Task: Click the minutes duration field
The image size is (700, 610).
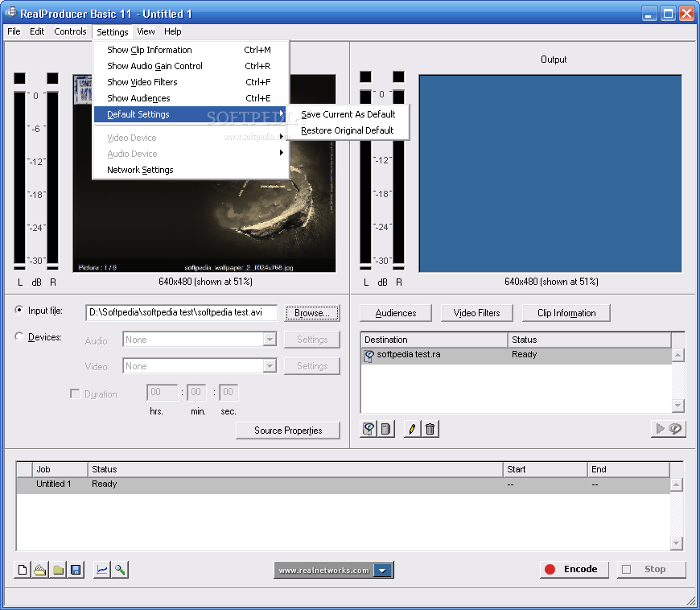Action: point(196,392)
